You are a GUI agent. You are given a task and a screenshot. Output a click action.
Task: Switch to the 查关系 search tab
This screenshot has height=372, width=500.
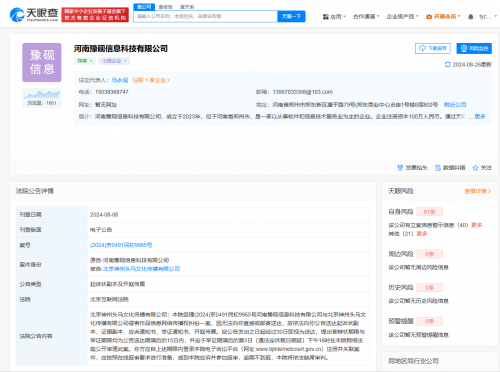point(187,7)
